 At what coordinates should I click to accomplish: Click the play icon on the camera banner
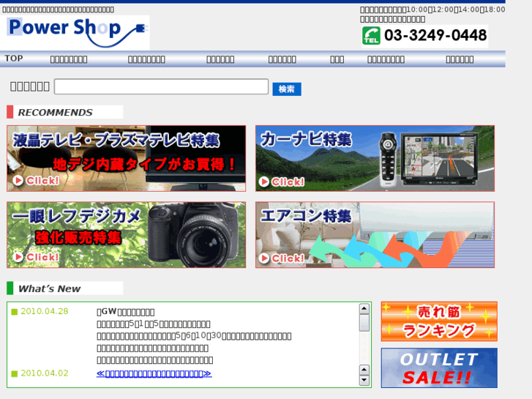[18, 257]
